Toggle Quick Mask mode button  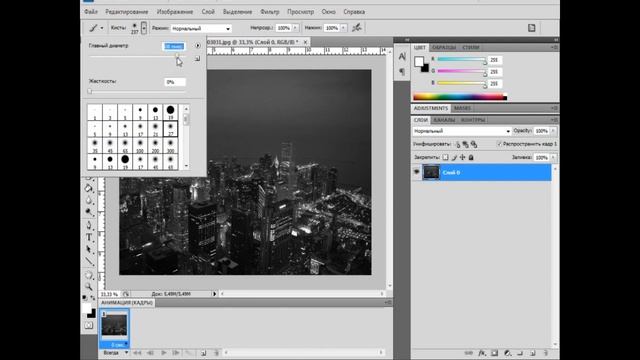tap(89, 325)
